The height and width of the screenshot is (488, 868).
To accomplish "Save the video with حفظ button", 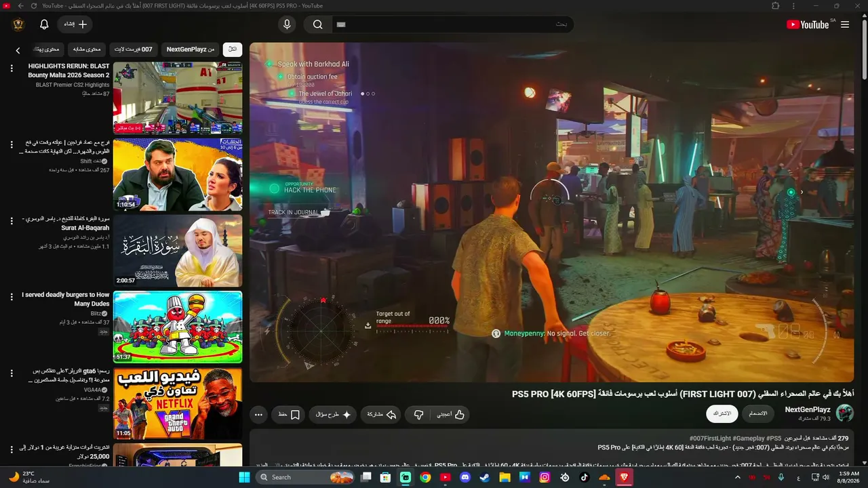I will tap(289, 415).
